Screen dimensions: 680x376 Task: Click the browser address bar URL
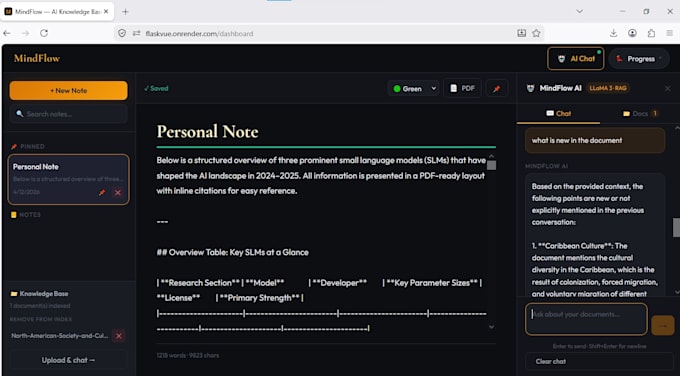(199, 33)
